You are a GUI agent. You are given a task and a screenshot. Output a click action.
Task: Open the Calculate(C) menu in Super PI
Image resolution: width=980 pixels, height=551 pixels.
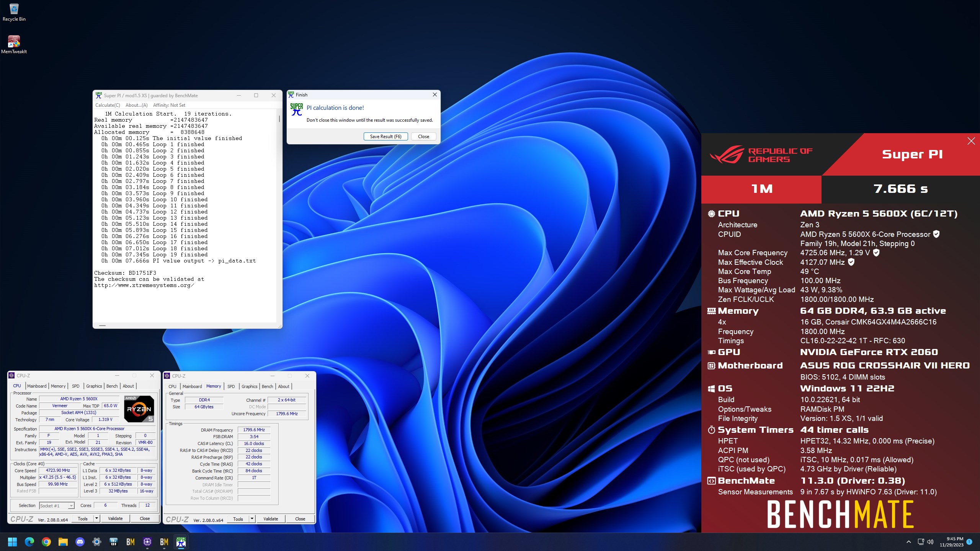pos(108,105)
